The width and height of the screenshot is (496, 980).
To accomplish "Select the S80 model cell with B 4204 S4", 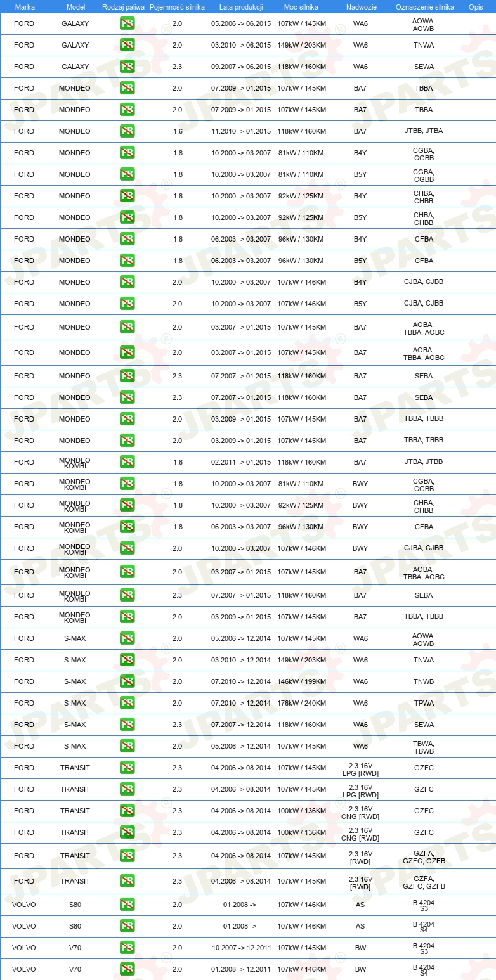I will point(75,926).
